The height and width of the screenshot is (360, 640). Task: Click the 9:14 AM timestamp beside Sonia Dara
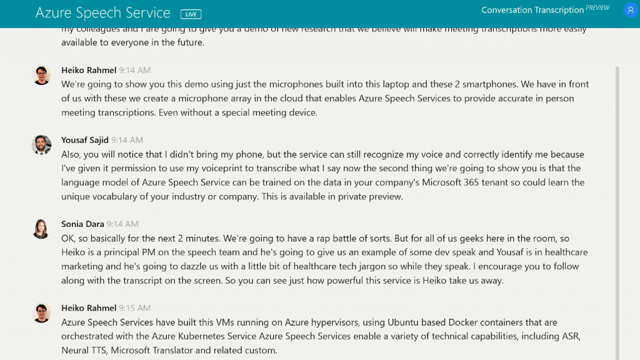122,224
